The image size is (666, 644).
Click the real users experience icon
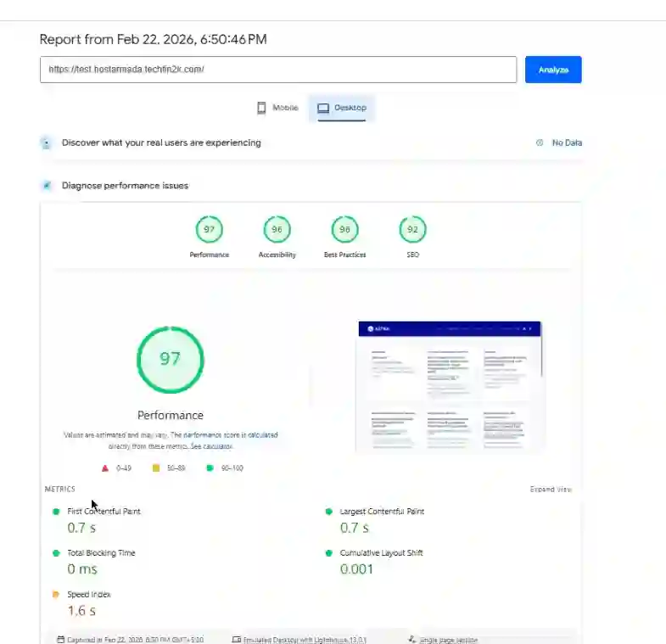click(47, 143)
